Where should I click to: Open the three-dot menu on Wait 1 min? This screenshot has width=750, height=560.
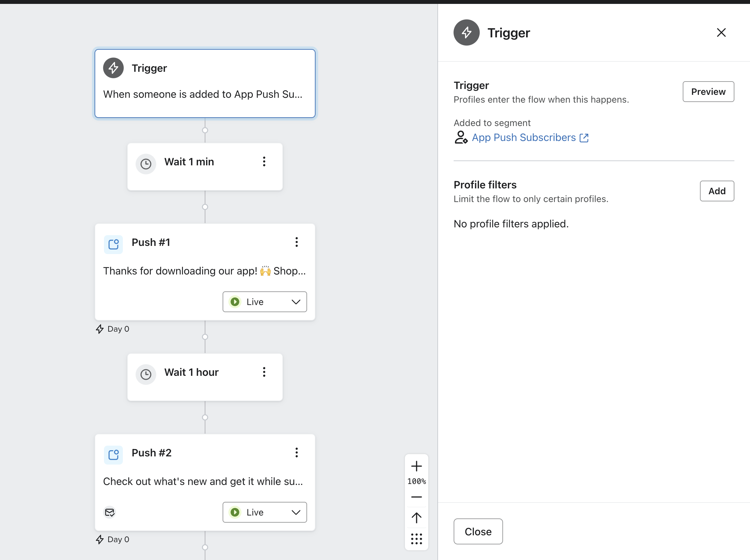(x=264, y=162)
